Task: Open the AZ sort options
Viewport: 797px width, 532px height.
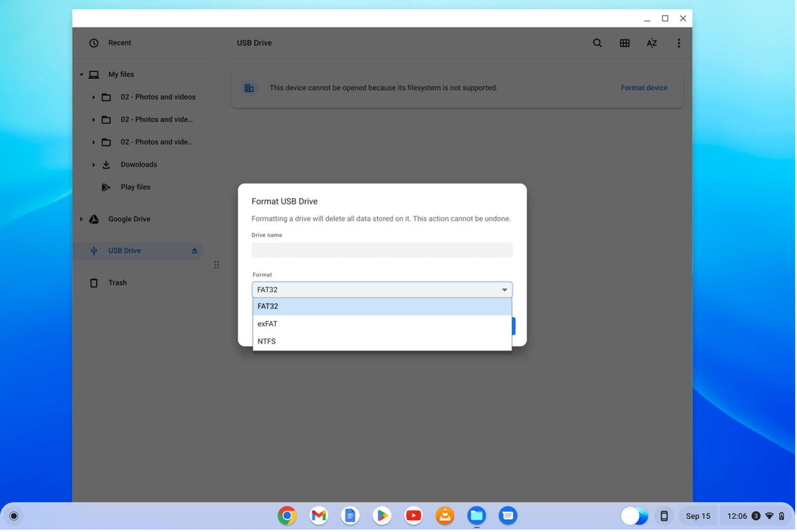Action: point(652,43)
